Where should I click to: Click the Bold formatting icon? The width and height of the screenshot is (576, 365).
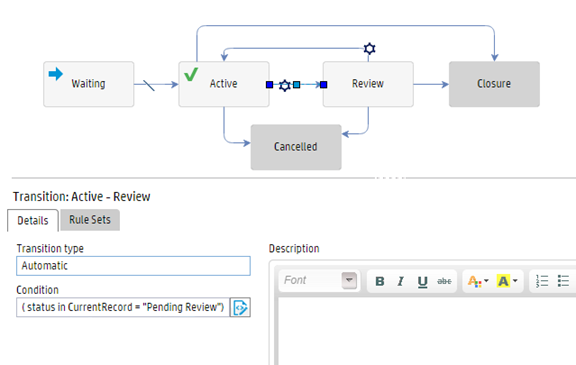click(x=380, y=281)
